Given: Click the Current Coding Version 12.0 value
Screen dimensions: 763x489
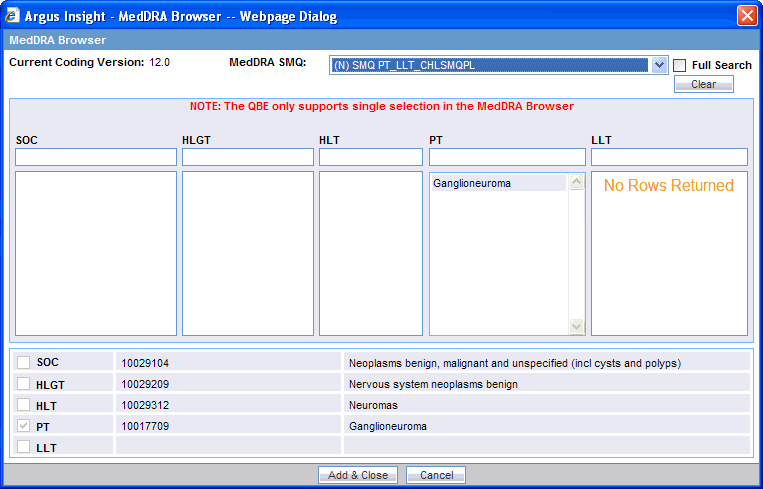Looking at the screenshot, I should [160, 62].
